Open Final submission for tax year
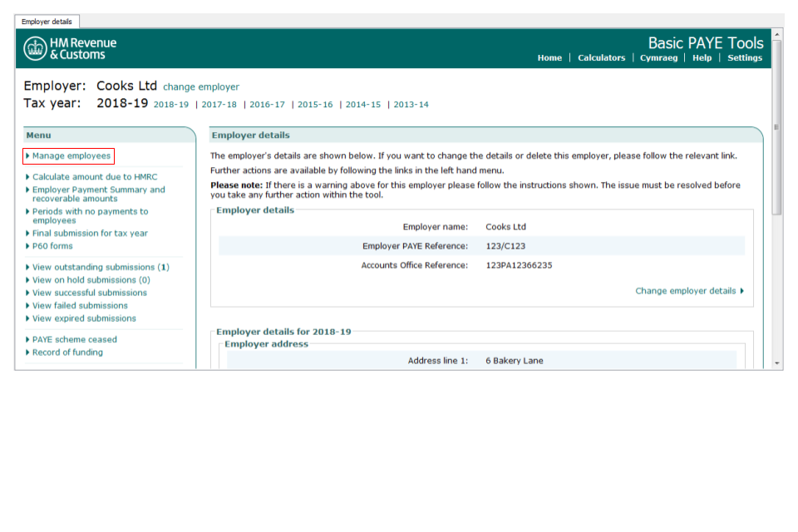Screen dimensions: 798x532 coord(90,234)
